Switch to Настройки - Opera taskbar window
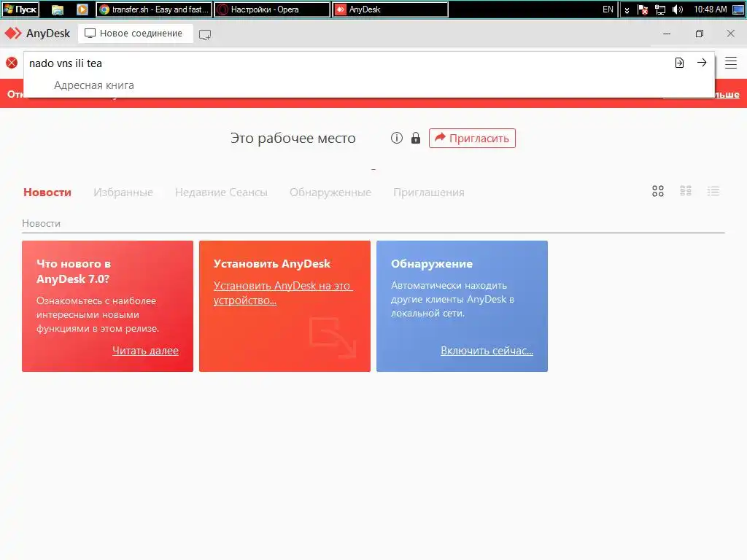This screenshot has height=560, width=747. coord(272,9)
